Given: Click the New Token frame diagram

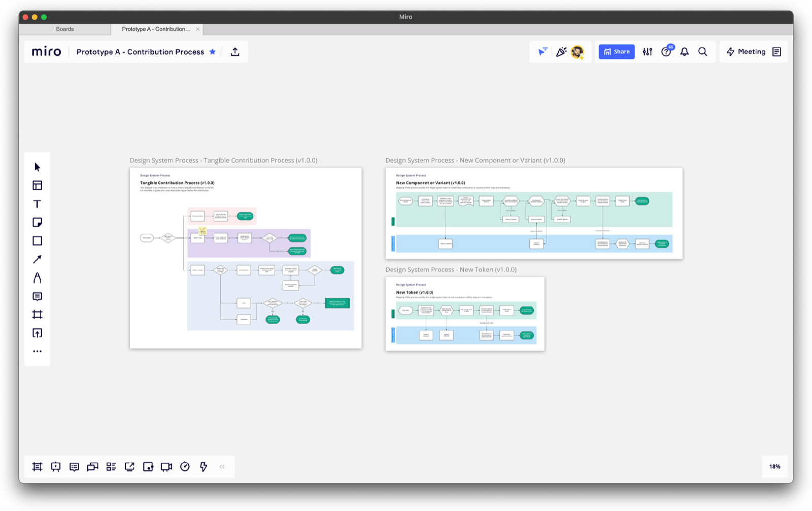Looking at the screenshot, I should point(465,314).
